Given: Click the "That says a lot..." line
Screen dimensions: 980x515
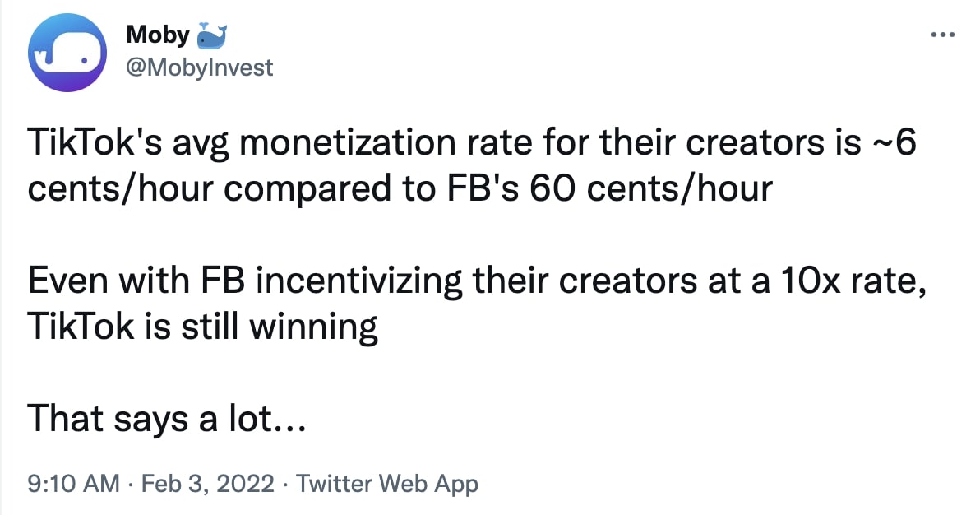Looking at the screenshot, I should tap(167, 420).
